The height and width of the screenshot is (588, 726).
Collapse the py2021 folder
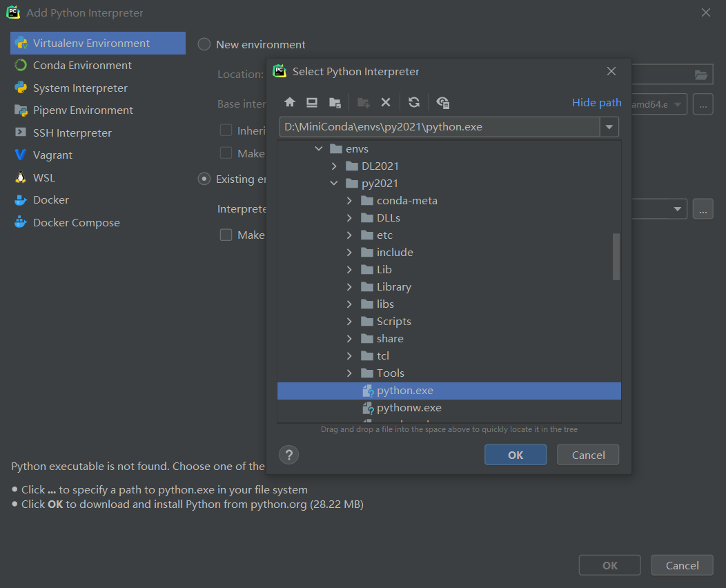(x=334, y=183)
